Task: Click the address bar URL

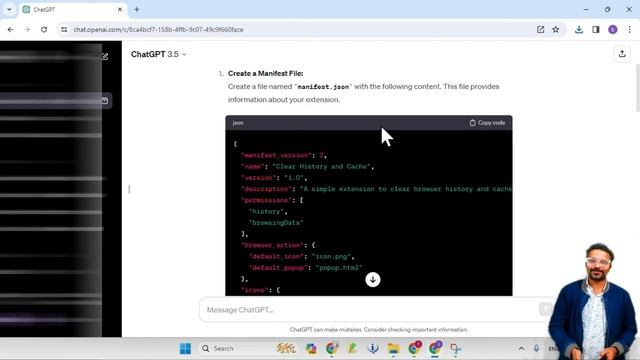Action: tap(158, 30)
